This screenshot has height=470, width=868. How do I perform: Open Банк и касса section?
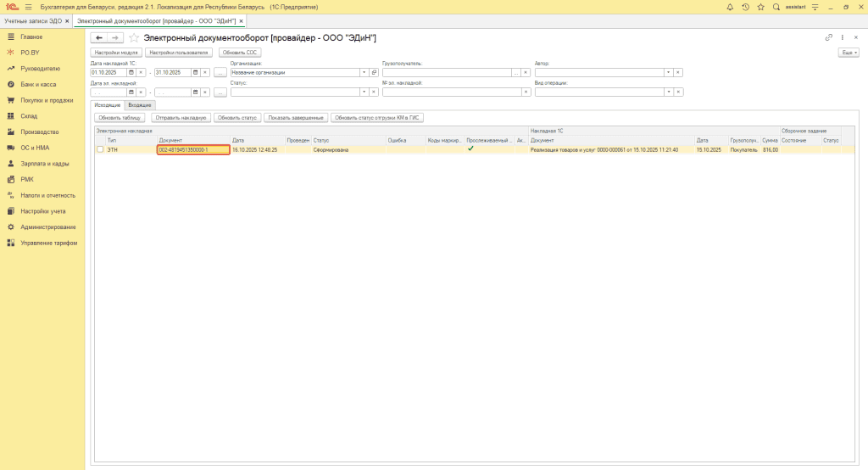coord(39,85)
